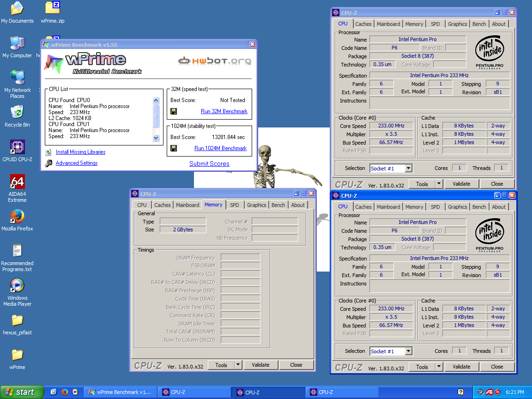532x399 pixels.
Task: Open My Computer desktop icon
Action: point(17,47)
